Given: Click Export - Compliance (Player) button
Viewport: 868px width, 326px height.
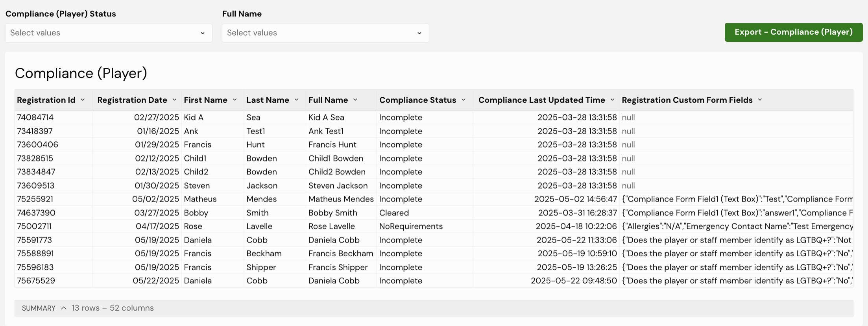Looking at the screenshot, I should [794, 32].
